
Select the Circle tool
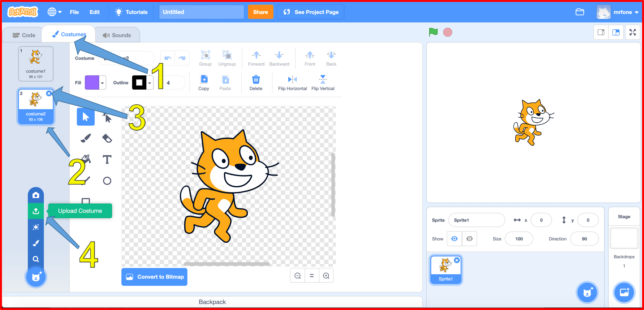107,181
